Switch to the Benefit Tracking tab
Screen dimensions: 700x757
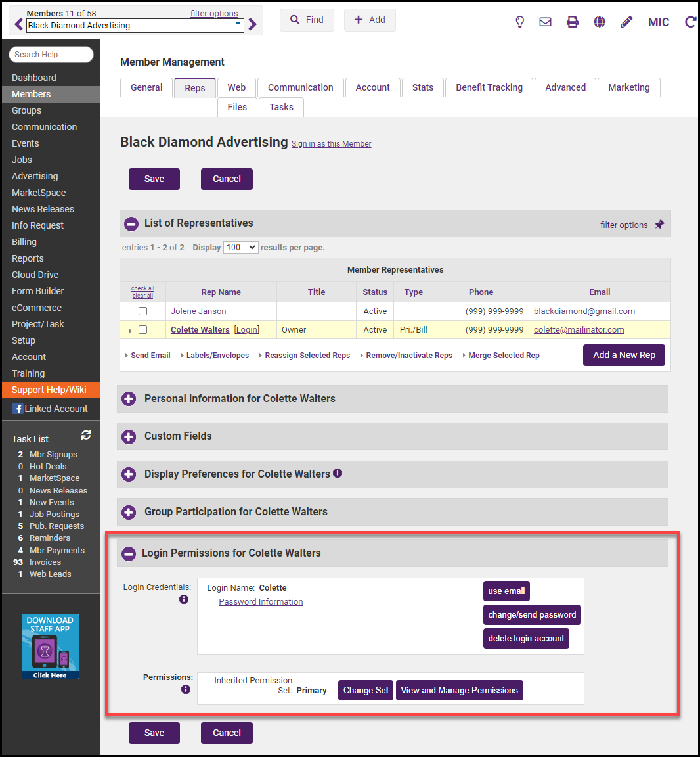coord(489,87)
